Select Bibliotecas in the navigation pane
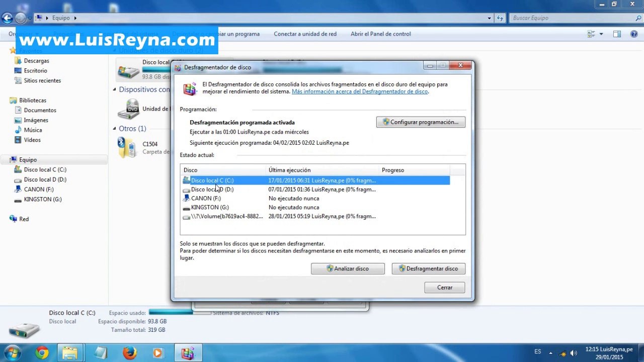Screen dimensions: 644x362 32,101
